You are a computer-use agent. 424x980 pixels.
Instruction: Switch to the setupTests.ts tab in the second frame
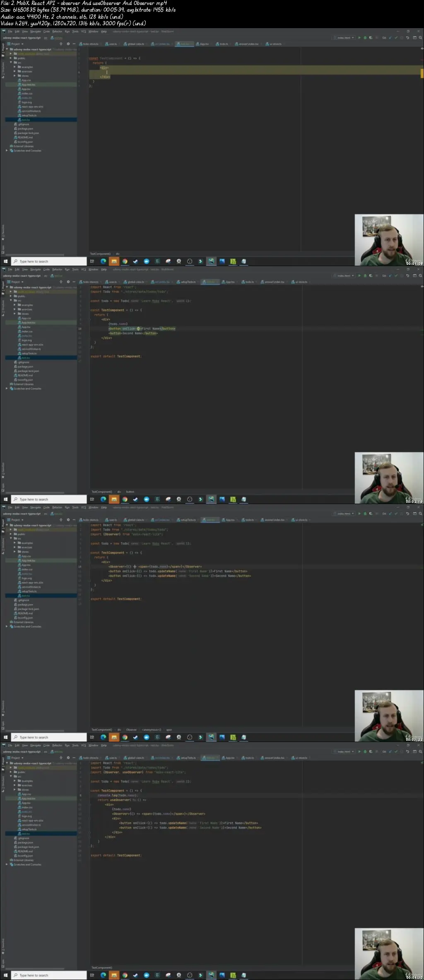pyautogui.click(x=186, y=282)
